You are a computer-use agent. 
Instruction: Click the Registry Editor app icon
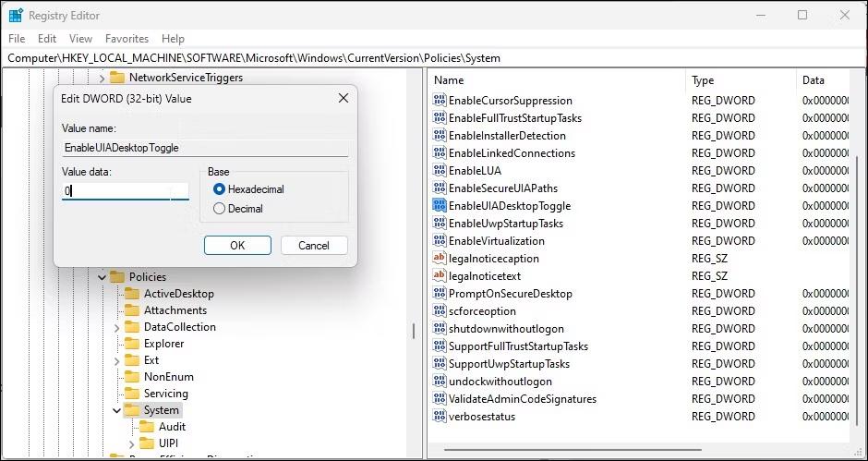point(16,16)
